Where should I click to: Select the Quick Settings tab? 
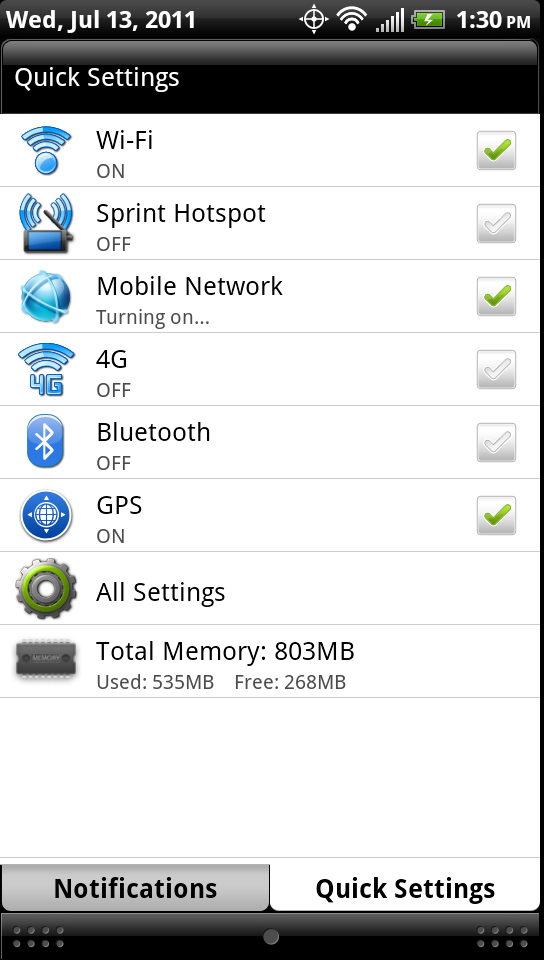(405, 888)
